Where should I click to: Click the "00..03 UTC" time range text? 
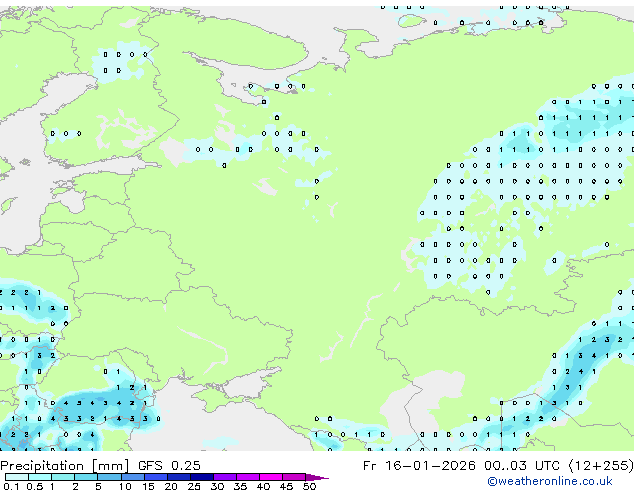pyautogui.click(x=524, y=466)
